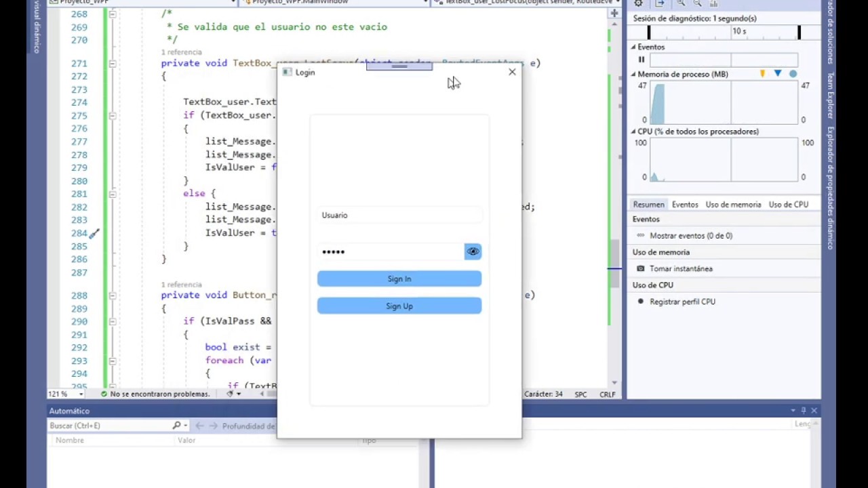Click the Sign Up button
This screenshot has height=488, width=868.
pos(399,306)
